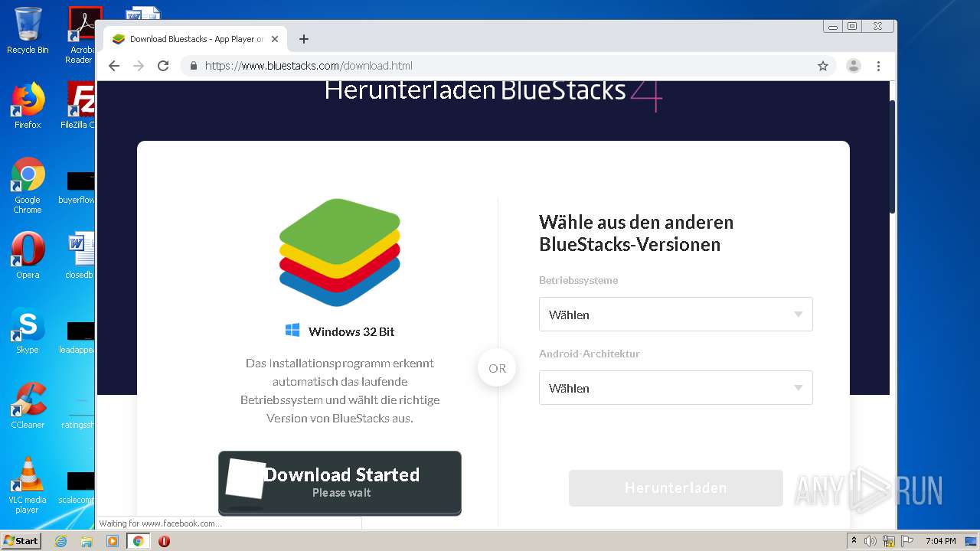
Task: Open the volume control in the tray
Action: coord(871,541)
